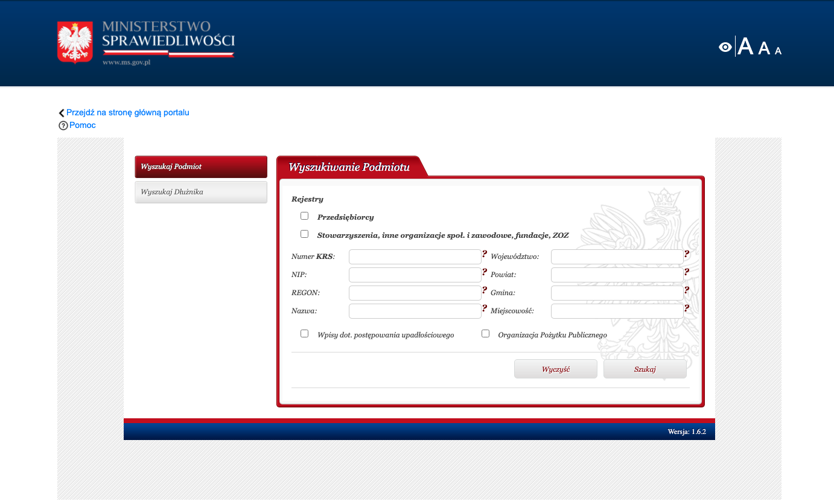The width and height of the screenshot is (834, 504).
Task: Click the Ministerstwo Sprawiedliwości eagle logo
Action: click(75, 42)
